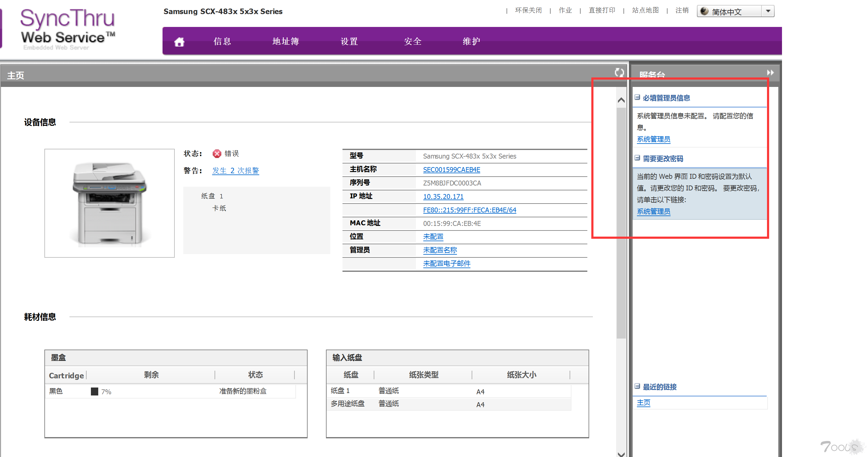Click 系统管理员 link under 需要更改密码

(x=653, y=211)
